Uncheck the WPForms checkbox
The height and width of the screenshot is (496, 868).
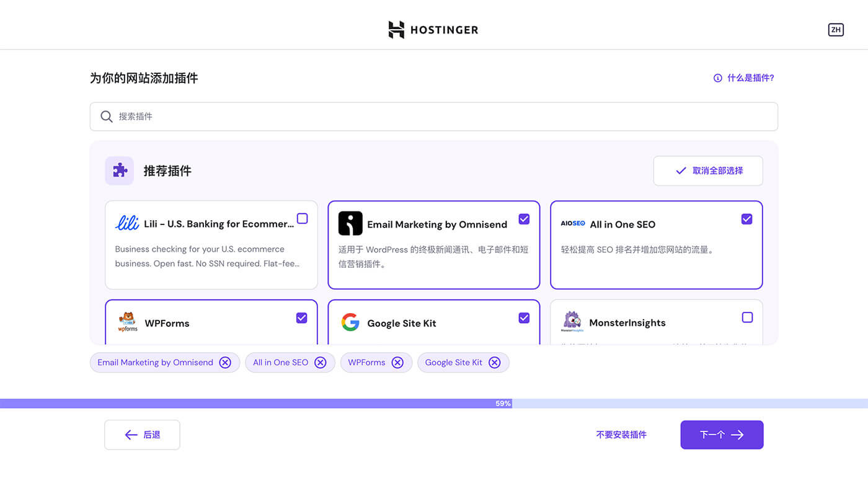click(302, 317)
